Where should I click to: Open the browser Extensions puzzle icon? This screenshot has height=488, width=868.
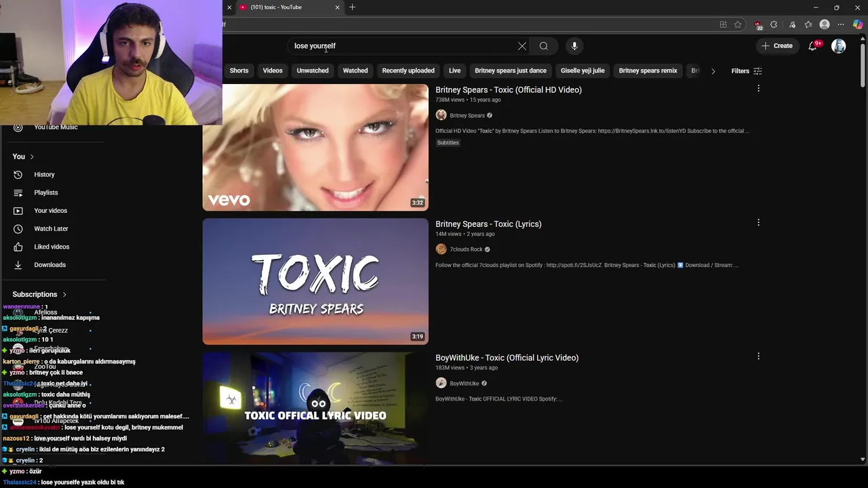(x=774, y=24)
